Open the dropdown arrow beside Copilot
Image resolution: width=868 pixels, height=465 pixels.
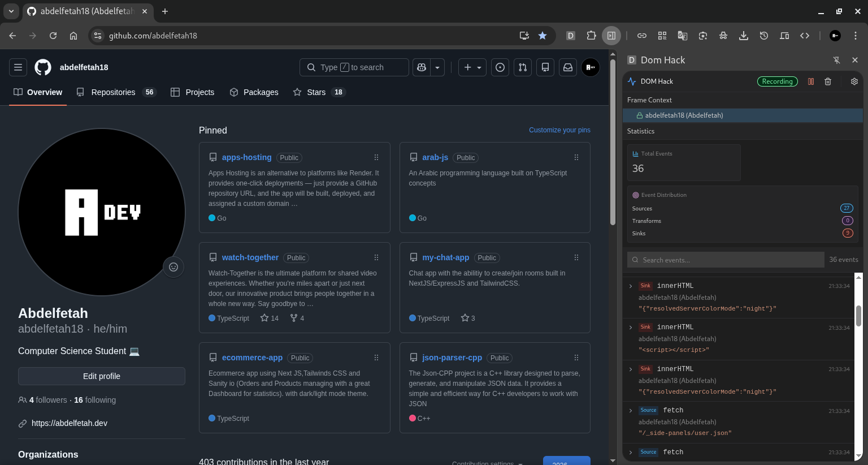point(437,67)
